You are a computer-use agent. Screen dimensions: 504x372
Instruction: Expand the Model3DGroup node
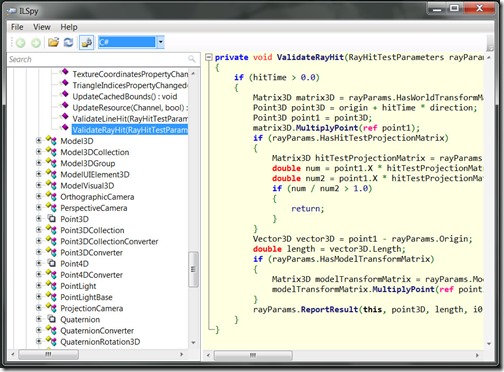(x=39, y=163)
